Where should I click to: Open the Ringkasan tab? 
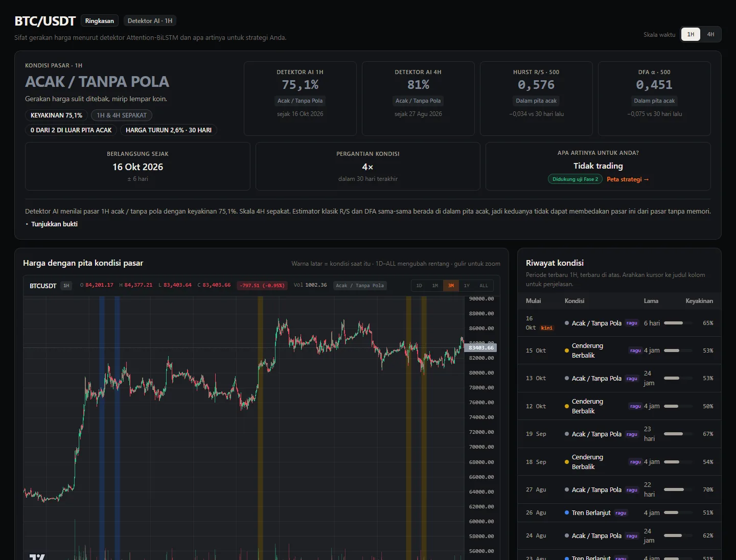(100, 21)
